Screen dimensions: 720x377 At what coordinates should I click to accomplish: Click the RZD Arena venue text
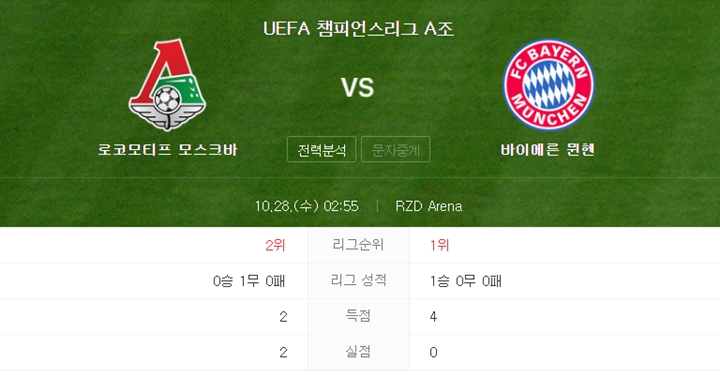(x=428, y=206)
